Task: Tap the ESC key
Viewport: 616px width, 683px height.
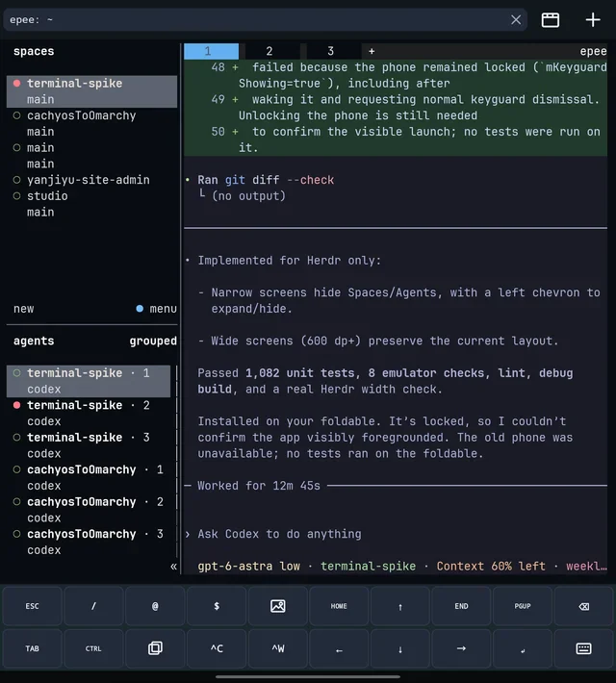Action: [33, 606]
